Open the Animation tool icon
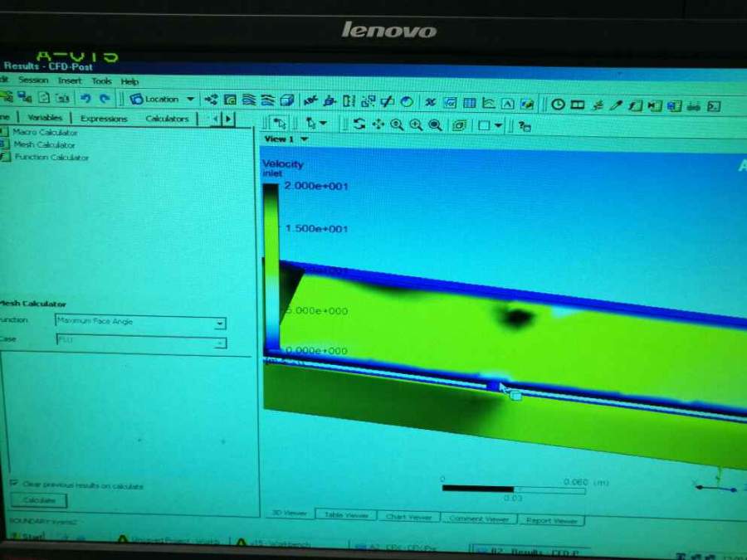The width and height of the screenshot is (747, 560). [x=578, y=105]
